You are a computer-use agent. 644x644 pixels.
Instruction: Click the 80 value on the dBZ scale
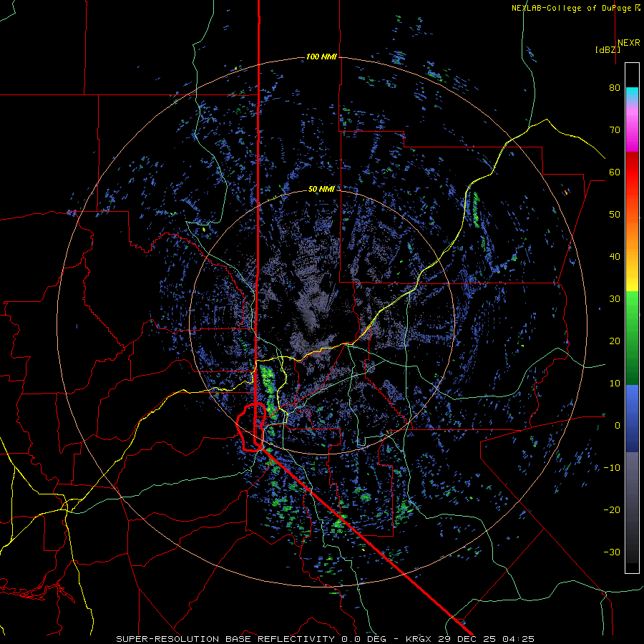615,87
